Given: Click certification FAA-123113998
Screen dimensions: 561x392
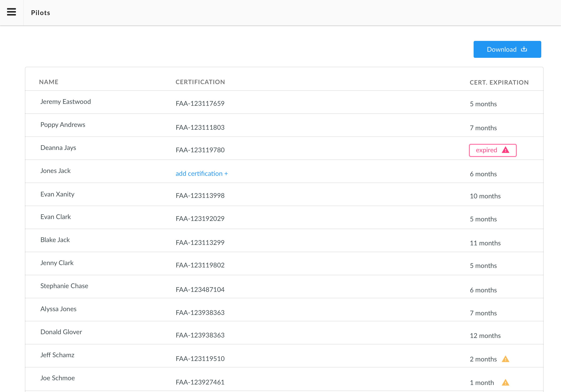Looking at the screenshot, I should (x=200, y=196).
